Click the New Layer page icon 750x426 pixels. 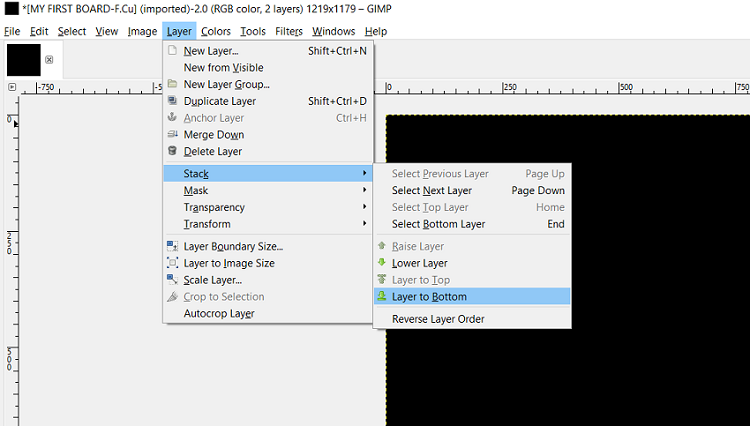tap(172, 50)
